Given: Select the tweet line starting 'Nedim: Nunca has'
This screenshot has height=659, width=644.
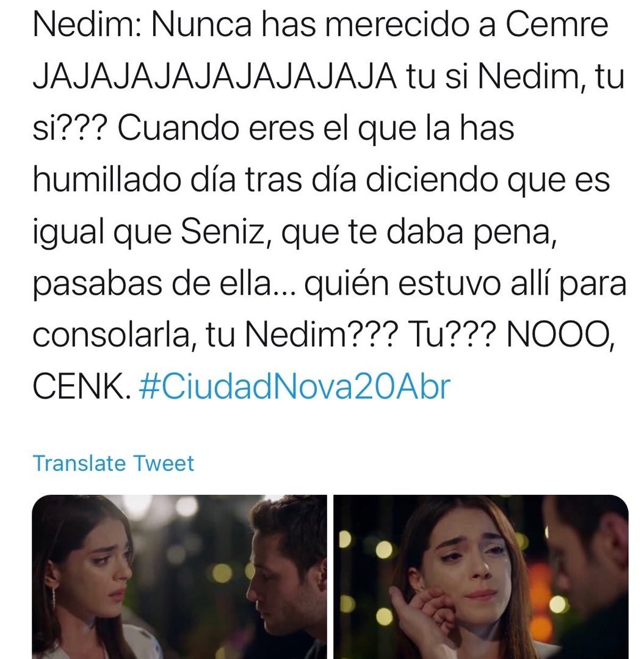Looking at the screenshot, I should tap(320, 24).
